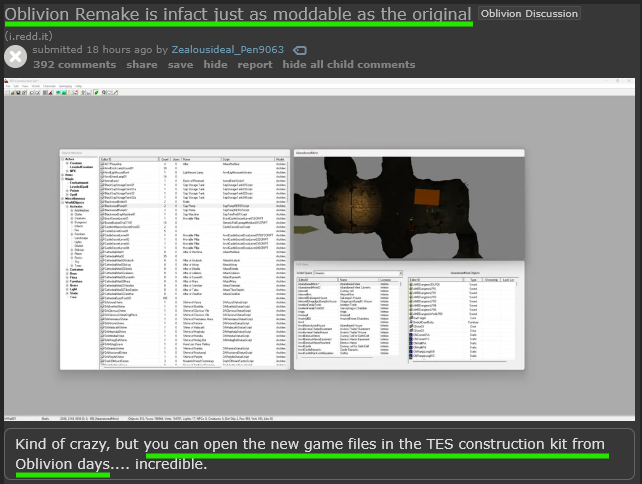Click the share link under the post
The image size is (642, 484).
tap(141, 65)
